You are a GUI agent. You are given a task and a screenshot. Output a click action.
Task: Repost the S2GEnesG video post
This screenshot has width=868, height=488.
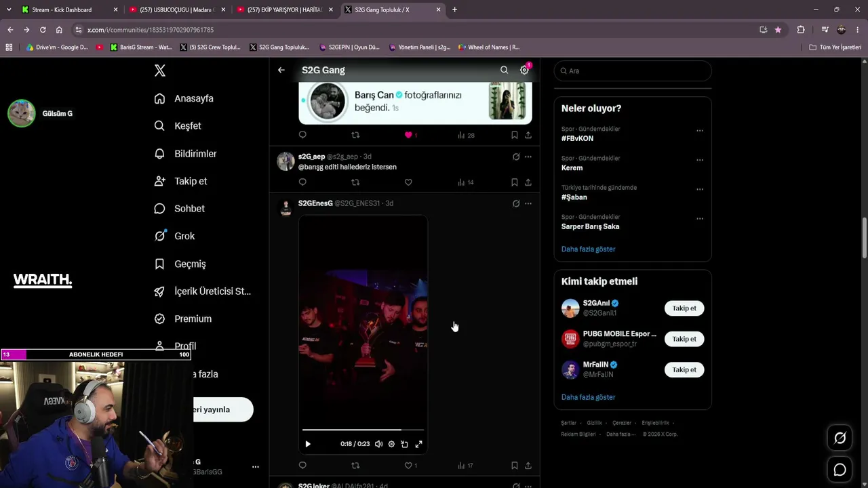355,466
